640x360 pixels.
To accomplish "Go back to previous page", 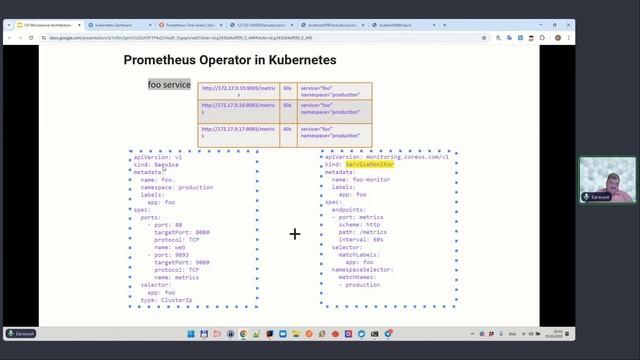I will tap(9, 38).
